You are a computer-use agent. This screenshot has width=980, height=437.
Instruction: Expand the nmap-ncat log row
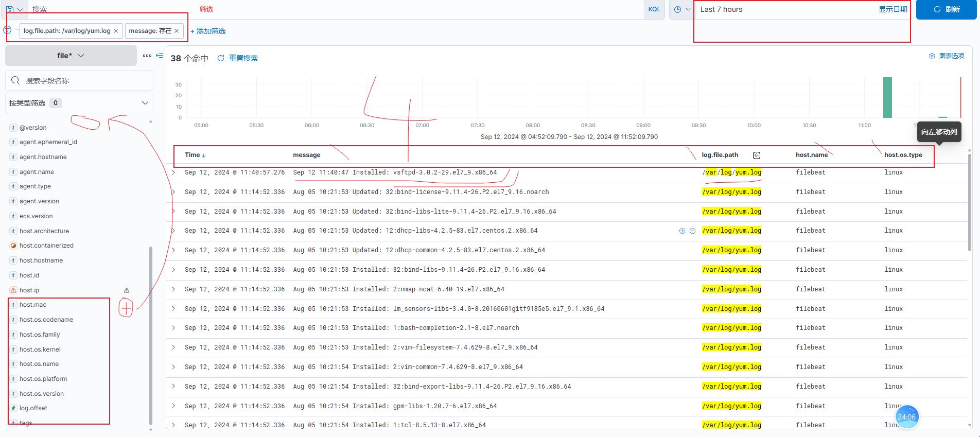click(x=173, y=289)
